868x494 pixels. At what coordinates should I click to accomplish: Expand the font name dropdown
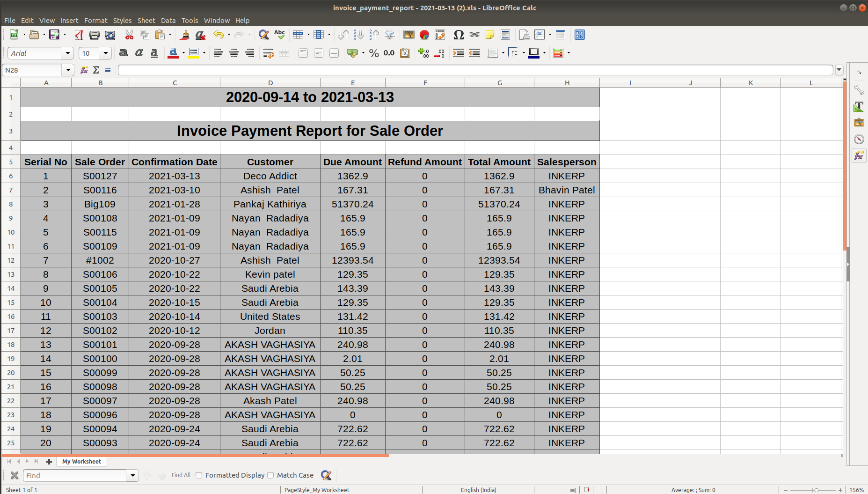(68, 53)
